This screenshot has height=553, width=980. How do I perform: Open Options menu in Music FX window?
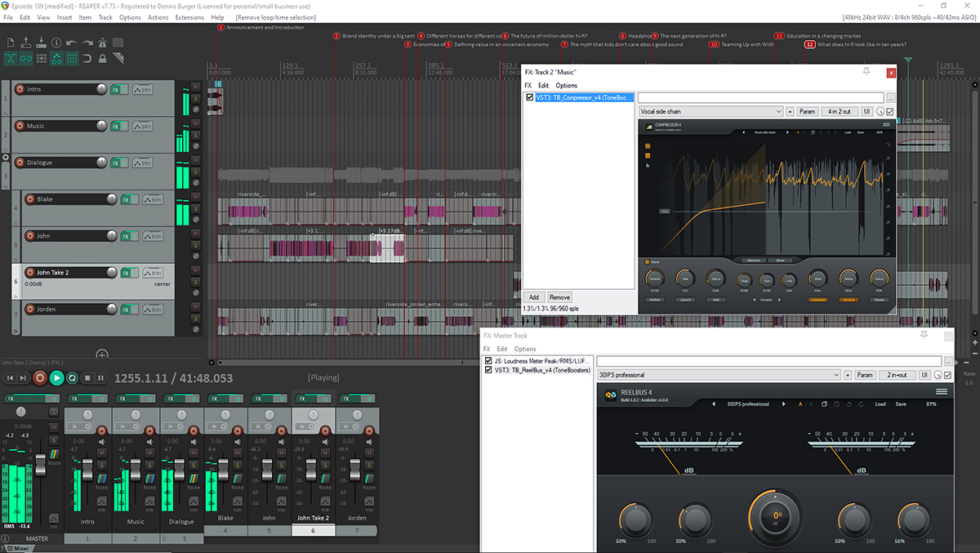tap(566, 85)
